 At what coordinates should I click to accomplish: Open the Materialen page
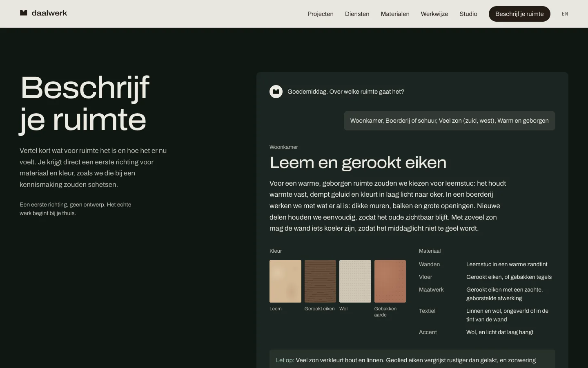click(395, 14)
